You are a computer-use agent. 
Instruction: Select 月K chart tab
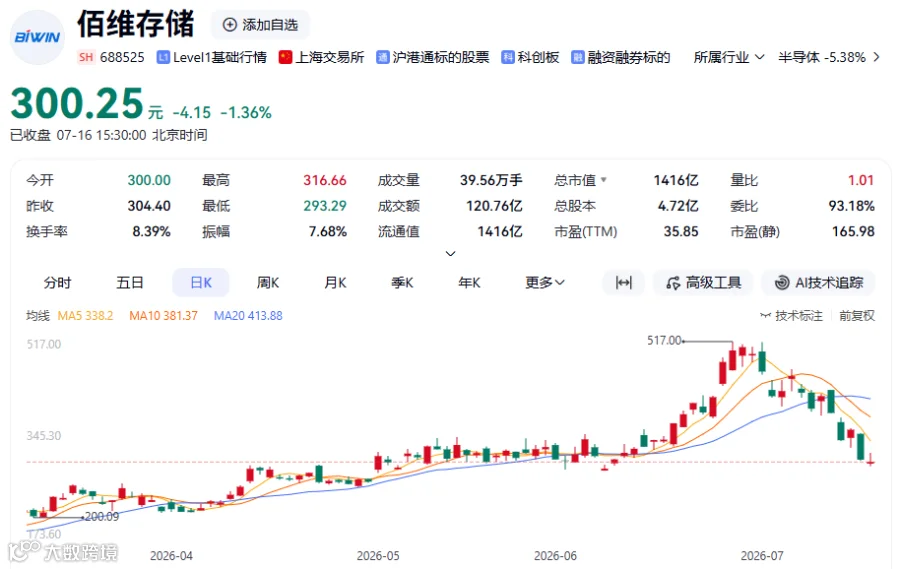(x=335, y=282)
